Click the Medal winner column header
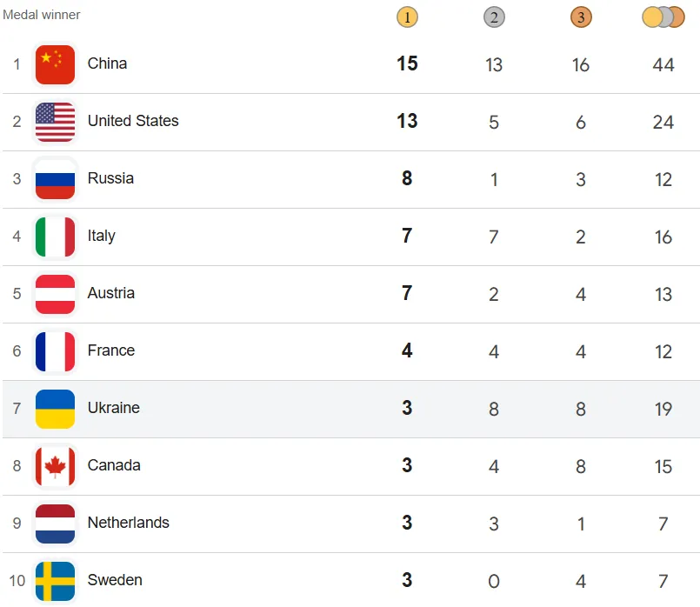Screen dimensions: 700x607 point(42,15)
